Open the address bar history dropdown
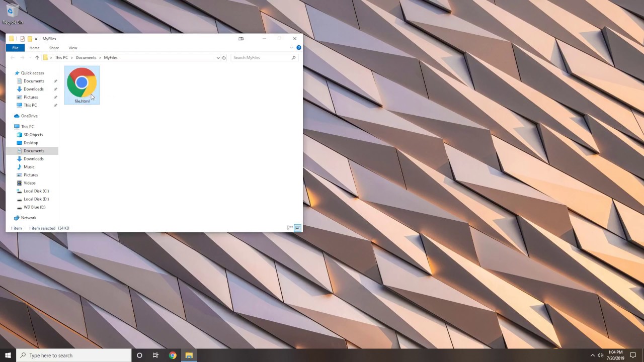644x362 pixels. 218,58
